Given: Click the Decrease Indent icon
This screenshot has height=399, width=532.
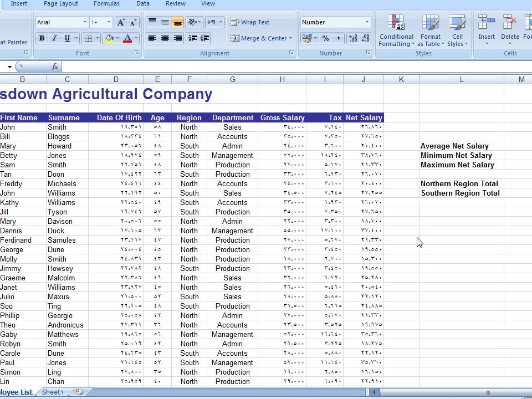Looking at the screenshot, I should pyautogui.click(x=192, y=38).
